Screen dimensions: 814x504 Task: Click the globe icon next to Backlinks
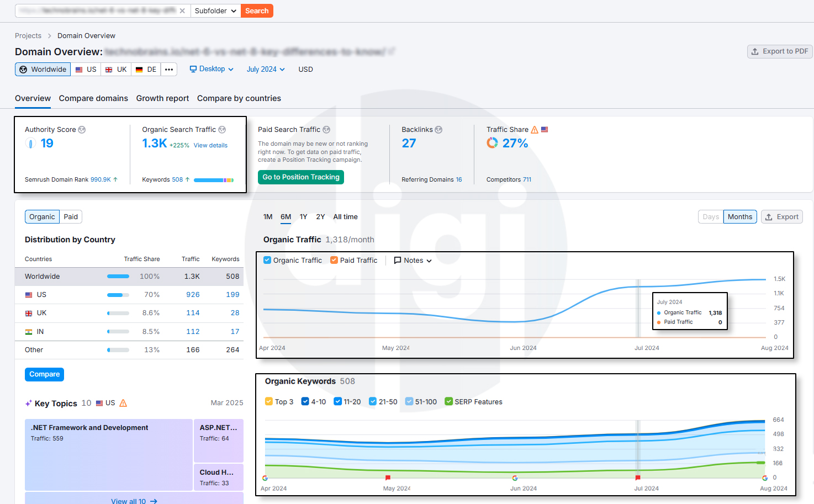[438, 130]
